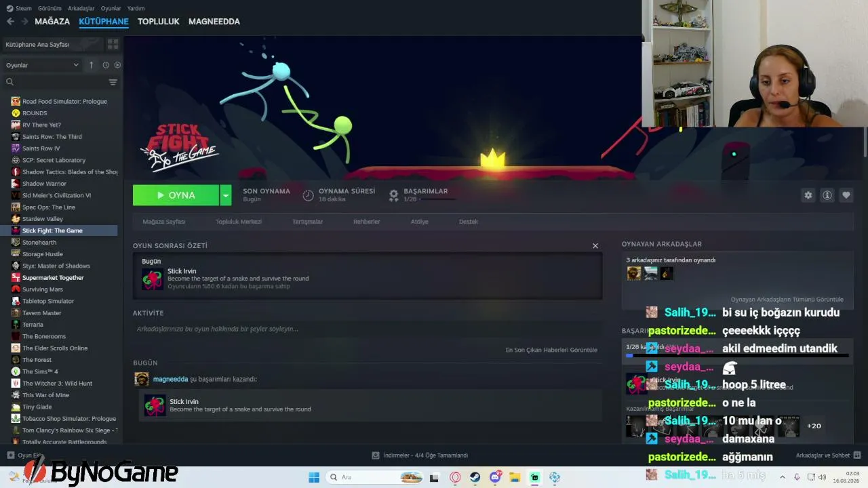Image resolution: width=868 pixels, height=488 pixels.
Task: Open the magneedda profile avatar in activity
Action: pos(141,379)
